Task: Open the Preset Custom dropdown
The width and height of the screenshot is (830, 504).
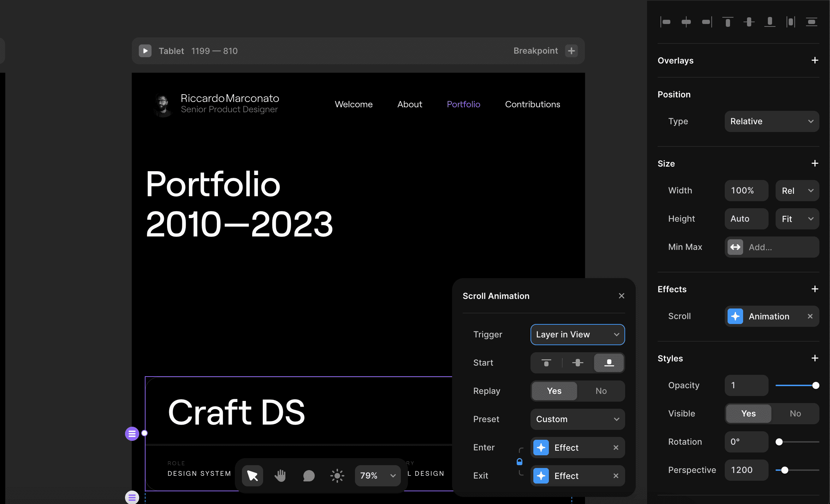Action: pyautogui.click(x=577, y=419)
